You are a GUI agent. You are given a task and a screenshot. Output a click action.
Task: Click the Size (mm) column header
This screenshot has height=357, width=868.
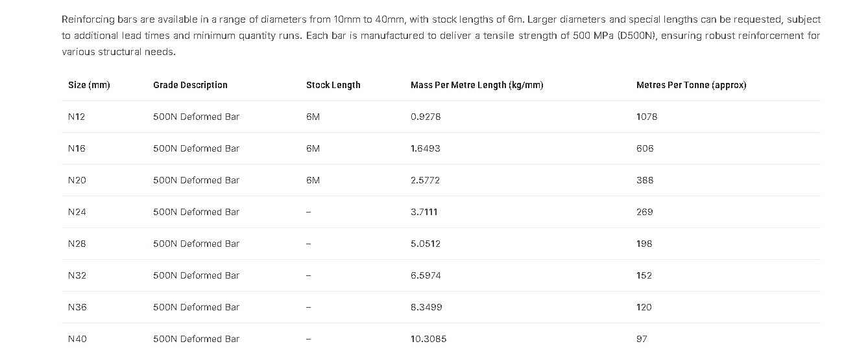(89, 85)
